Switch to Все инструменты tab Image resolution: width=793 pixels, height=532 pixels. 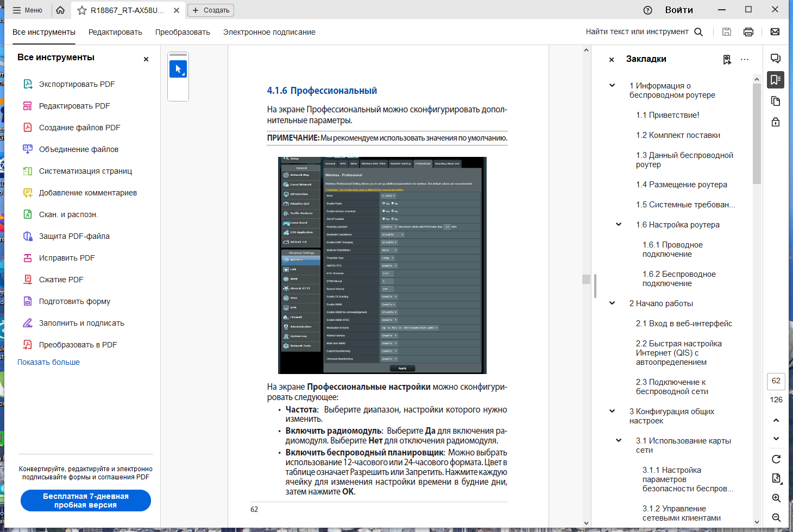44,32
